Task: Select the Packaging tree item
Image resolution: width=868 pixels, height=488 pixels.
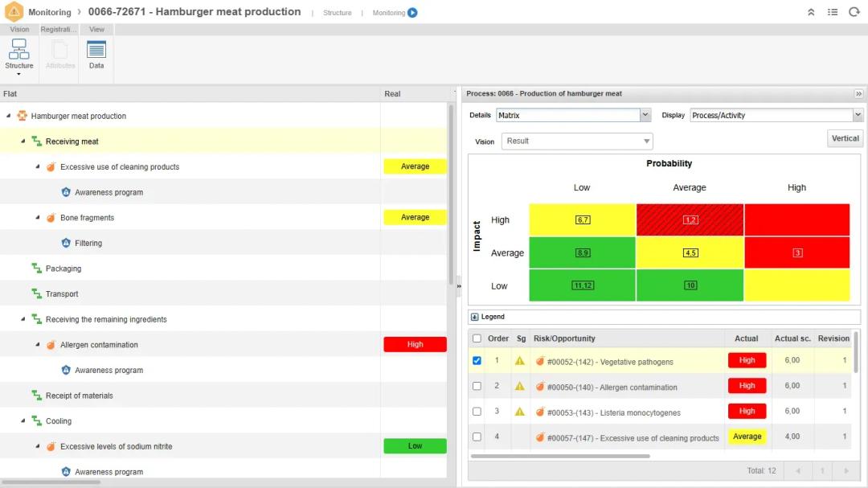Action: (63, 269)
